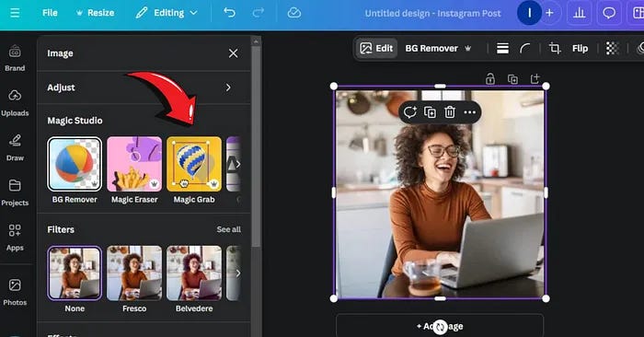Open the transparency checkerboard icon
The height and width of the screenshot is (337, 644).
tap(612, 48)
